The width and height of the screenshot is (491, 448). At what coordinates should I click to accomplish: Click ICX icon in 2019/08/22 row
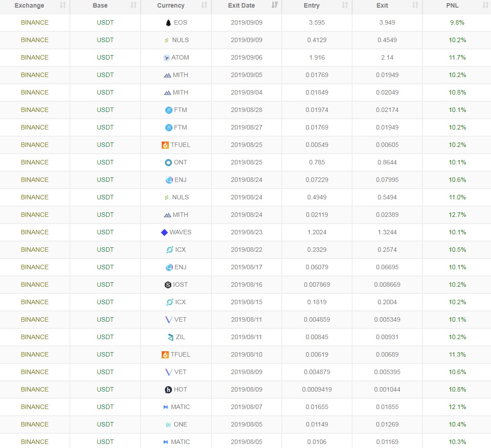coord(170,250)
